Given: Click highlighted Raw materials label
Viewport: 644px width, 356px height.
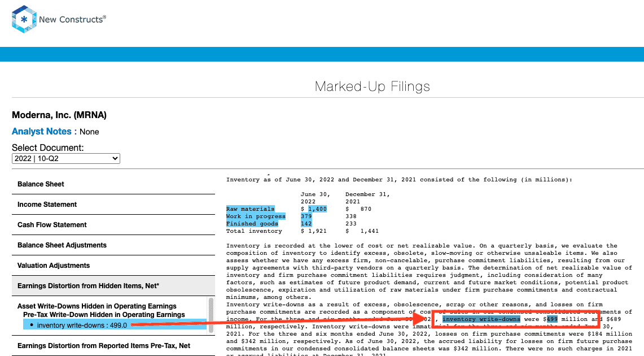Looking at the screenshot, I should (x=250, y=209).
